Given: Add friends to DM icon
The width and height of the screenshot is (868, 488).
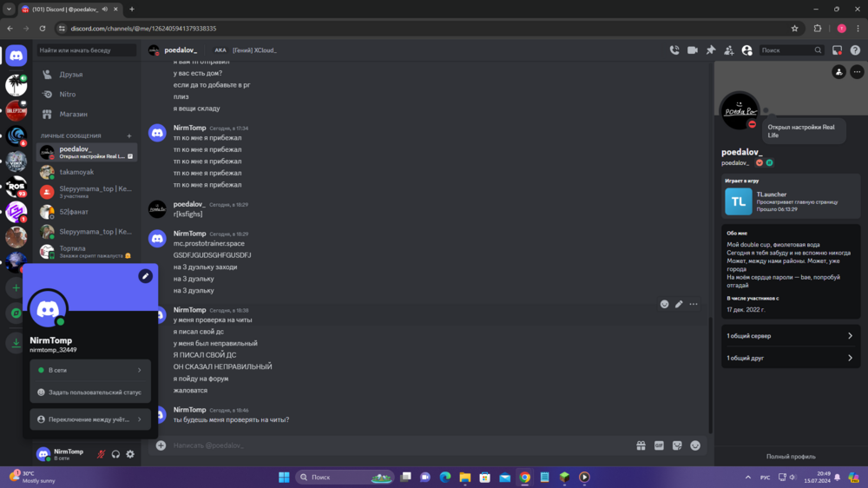Looking at the screenshot, I should tap(729, 50).
